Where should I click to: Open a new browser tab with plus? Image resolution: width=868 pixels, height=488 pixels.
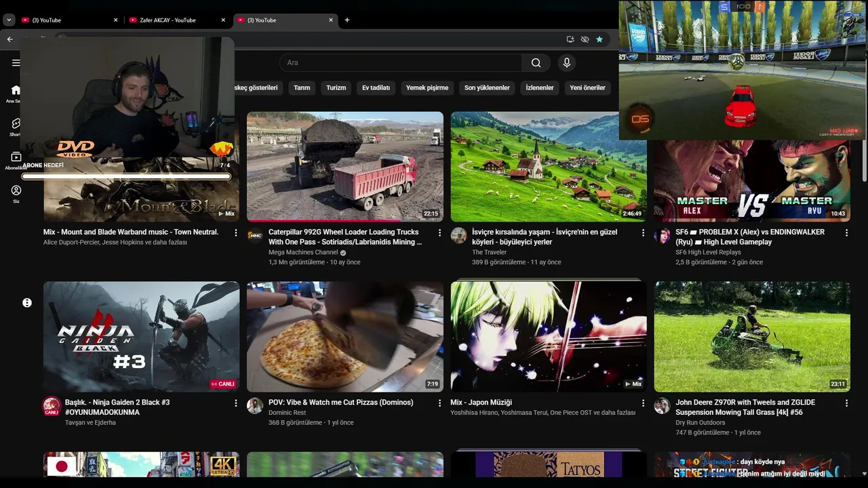point(347,20)
